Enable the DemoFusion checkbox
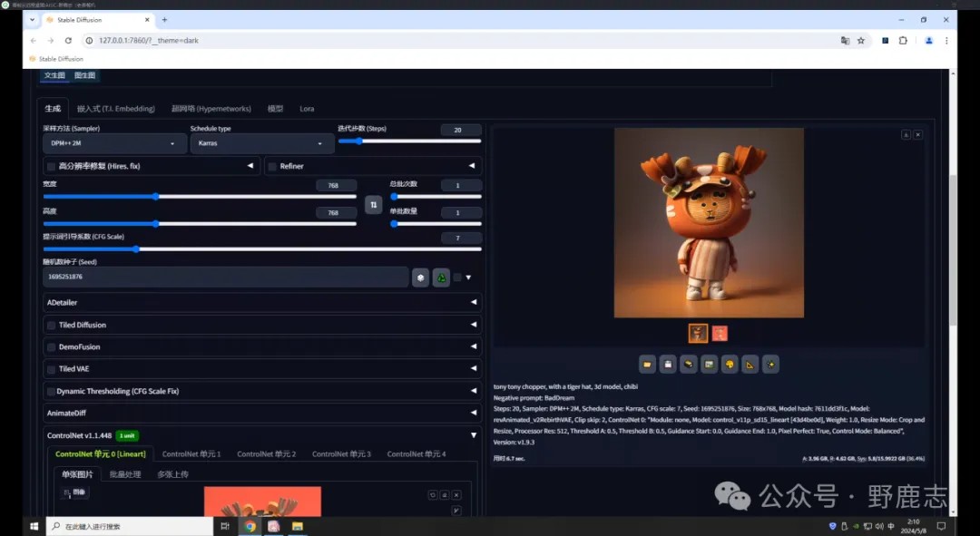 pyautogui.click(x=51, y=346)
